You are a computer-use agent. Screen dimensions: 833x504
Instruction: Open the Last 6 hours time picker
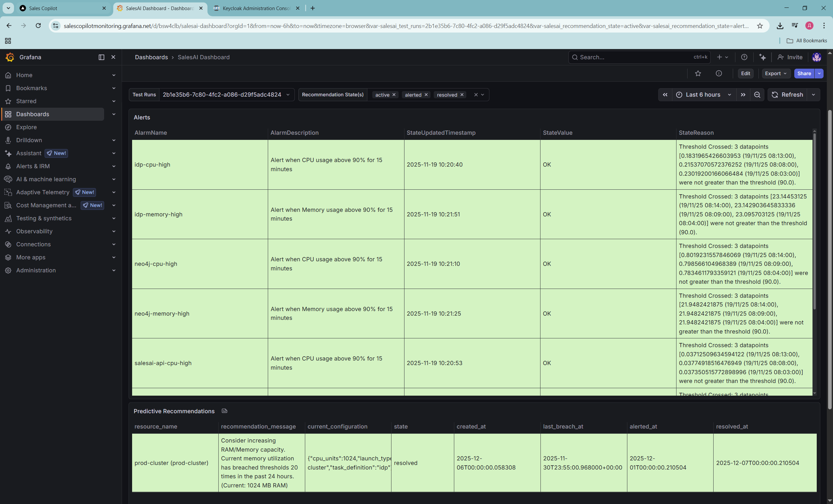pos(703,95)
